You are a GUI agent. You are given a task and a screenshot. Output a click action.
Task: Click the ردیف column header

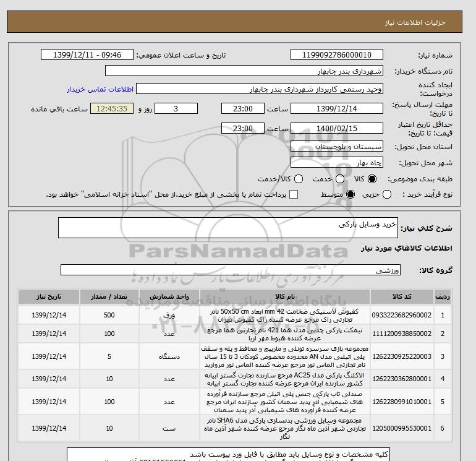click(x=442, y=297)
